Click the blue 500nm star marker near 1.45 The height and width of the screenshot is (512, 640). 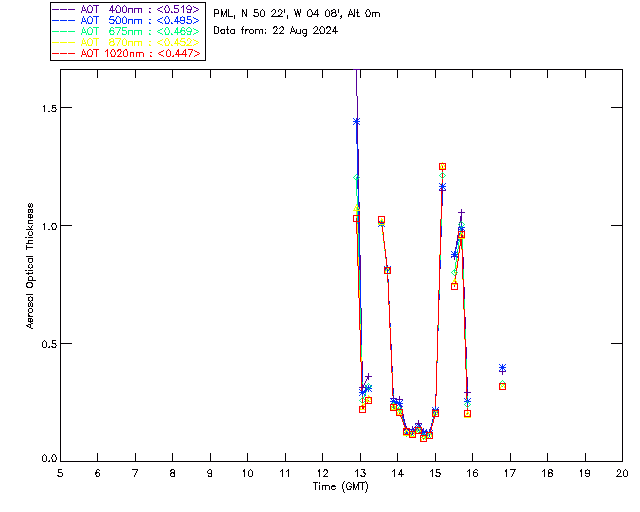356,122
